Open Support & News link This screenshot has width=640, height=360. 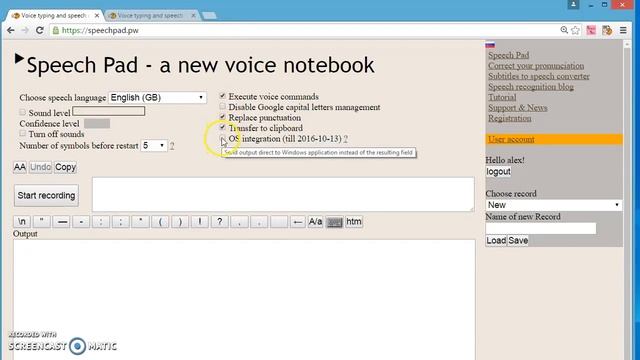coord(518,108)
